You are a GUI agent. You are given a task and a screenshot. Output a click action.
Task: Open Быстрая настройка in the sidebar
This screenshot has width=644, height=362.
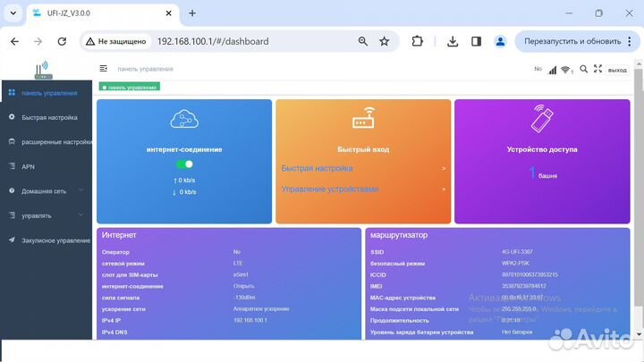(x=49, y=117)
